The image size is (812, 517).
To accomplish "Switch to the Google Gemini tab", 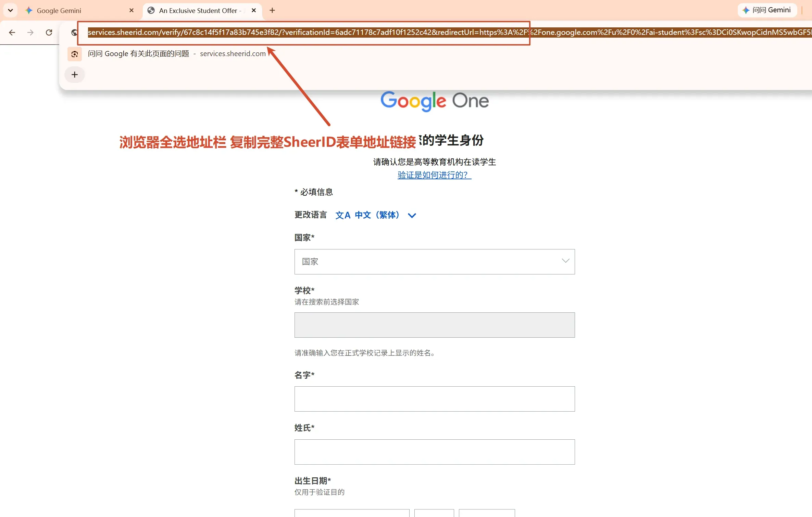I will [79, 10].
